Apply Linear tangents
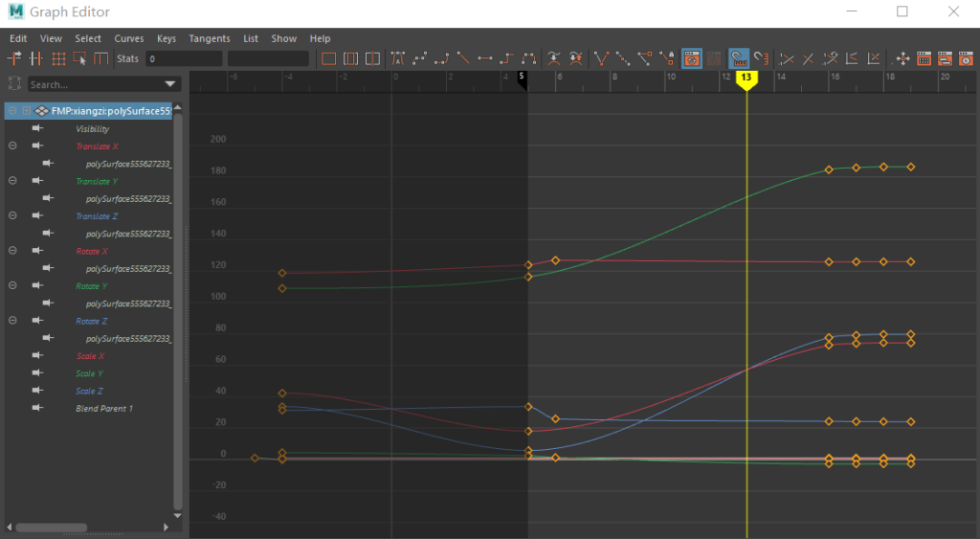980x539 pixels. click(463, 58)
